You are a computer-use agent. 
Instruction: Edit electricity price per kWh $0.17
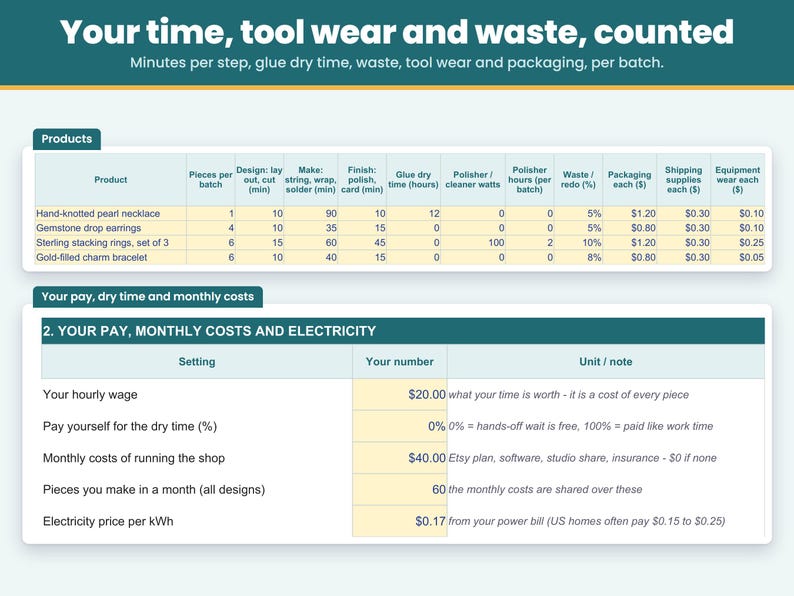coord(400,521)
